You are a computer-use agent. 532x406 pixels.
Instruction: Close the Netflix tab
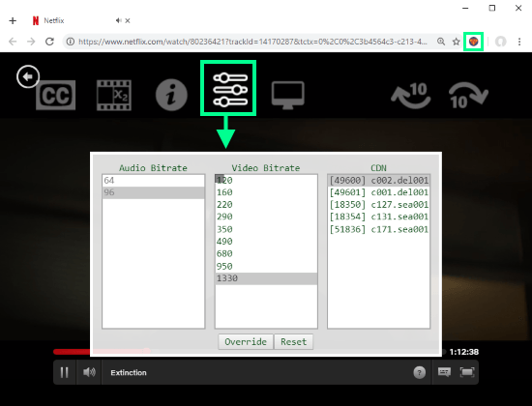coord(128,20)
